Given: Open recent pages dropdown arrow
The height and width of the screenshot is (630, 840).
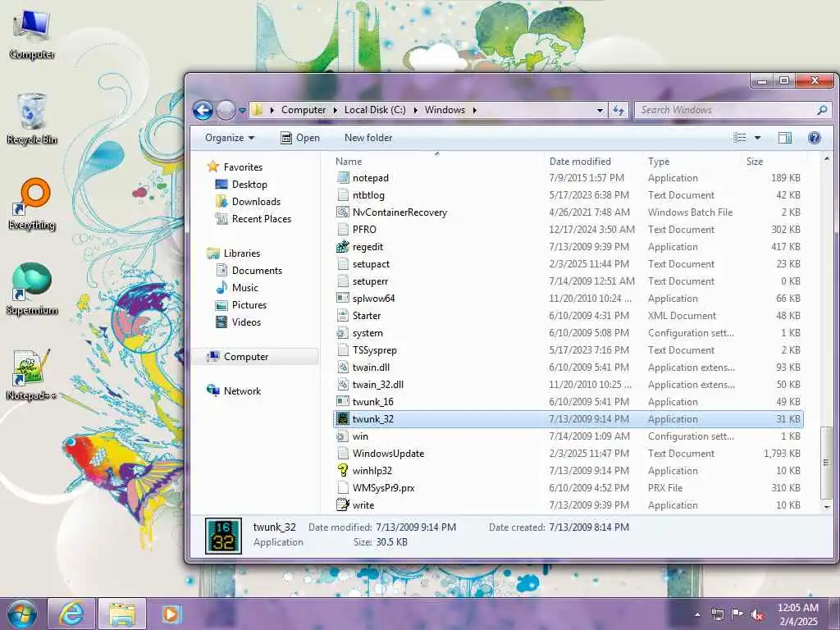Looking at the screenshot, I should [242, 111].
